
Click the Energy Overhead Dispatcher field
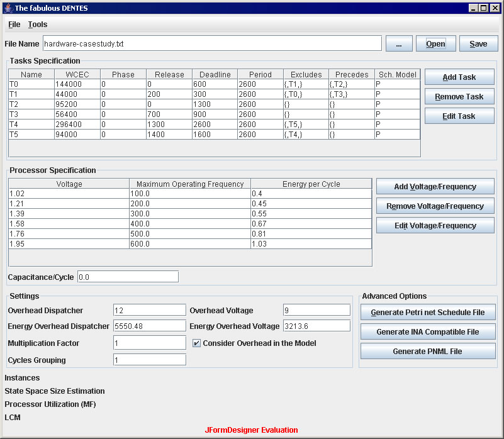point(150,326)
